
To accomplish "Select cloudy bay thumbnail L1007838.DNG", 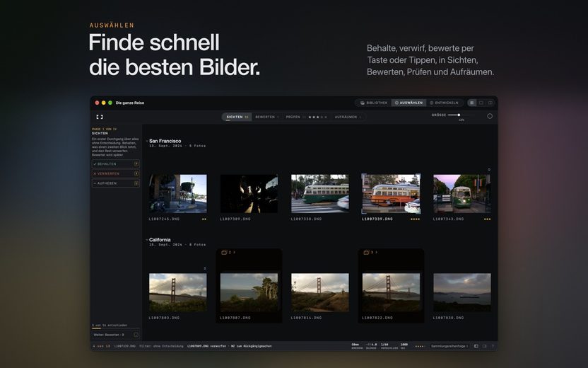I will click(462, 292).
